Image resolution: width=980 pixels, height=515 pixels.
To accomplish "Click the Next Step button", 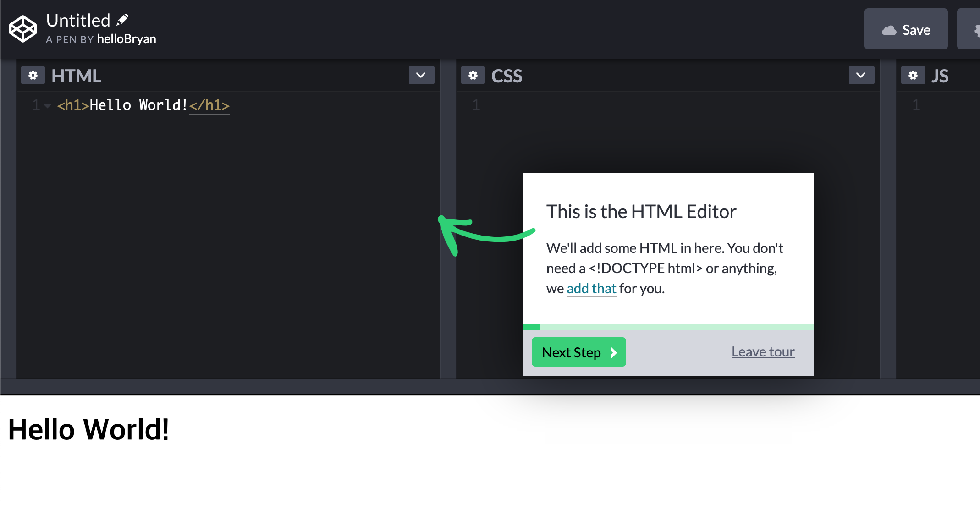I will click(x=578, y=352).
